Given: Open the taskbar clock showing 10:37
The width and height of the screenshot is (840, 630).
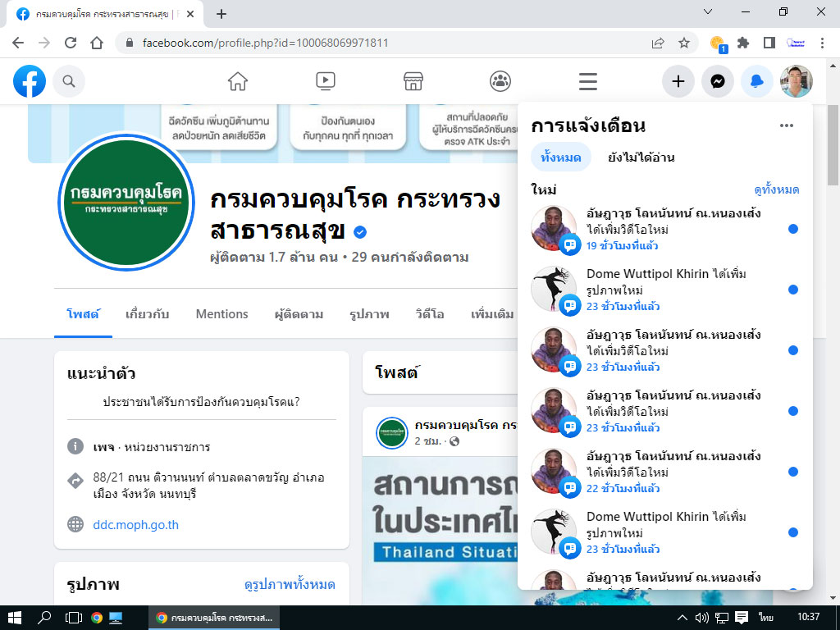Looking at the screenshot, I should pyautogui.click(x=808, y=617).
